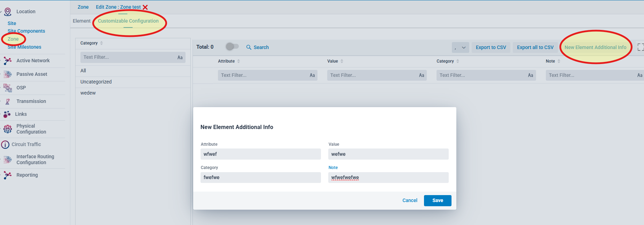
Task: Click the Location pin icon in sidebar
Action: pyautogui.click(x=8, y=12)
